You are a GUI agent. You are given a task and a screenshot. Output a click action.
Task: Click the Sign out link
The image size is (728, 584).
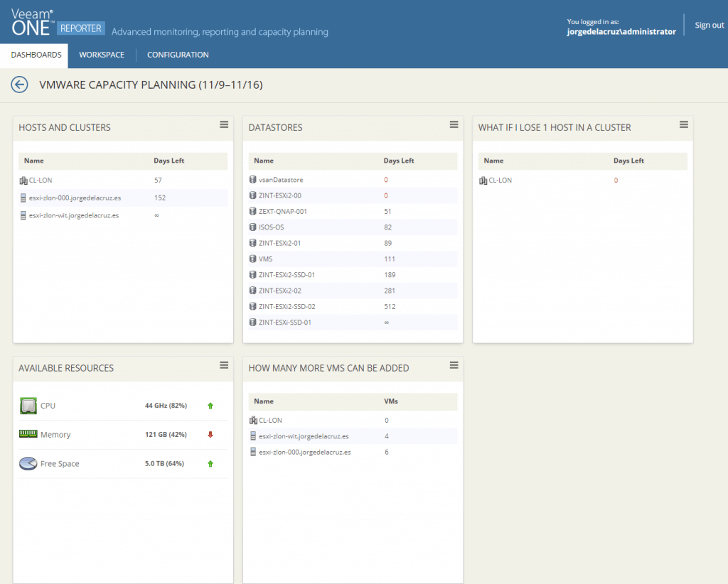(x=709, y=25)
